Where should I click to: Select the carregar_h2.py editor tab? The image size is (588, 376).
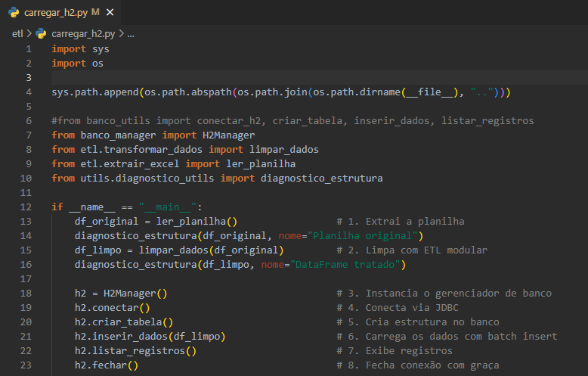point(60,12)
